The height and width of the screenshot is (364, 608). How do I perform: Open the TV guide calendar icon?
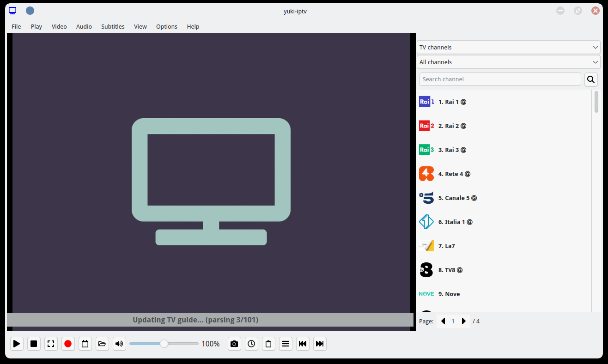[85, 344]
